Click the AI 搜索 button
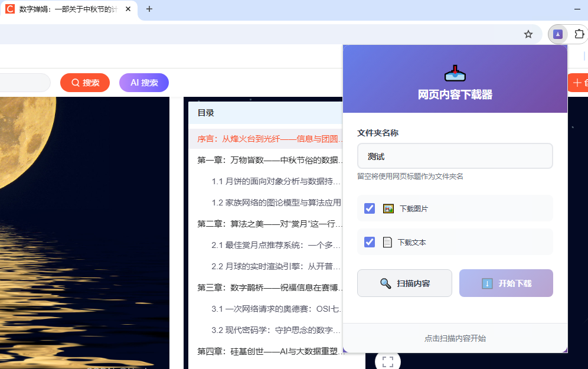The image size is (588, 369). [144, 83]
